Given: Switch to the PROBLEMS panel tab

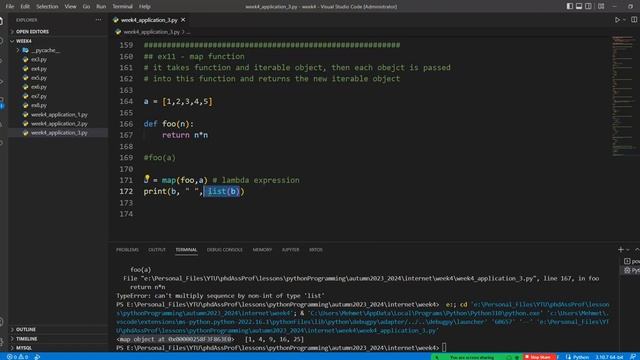Looking at the screenshot, I should [x=127, y=250].
